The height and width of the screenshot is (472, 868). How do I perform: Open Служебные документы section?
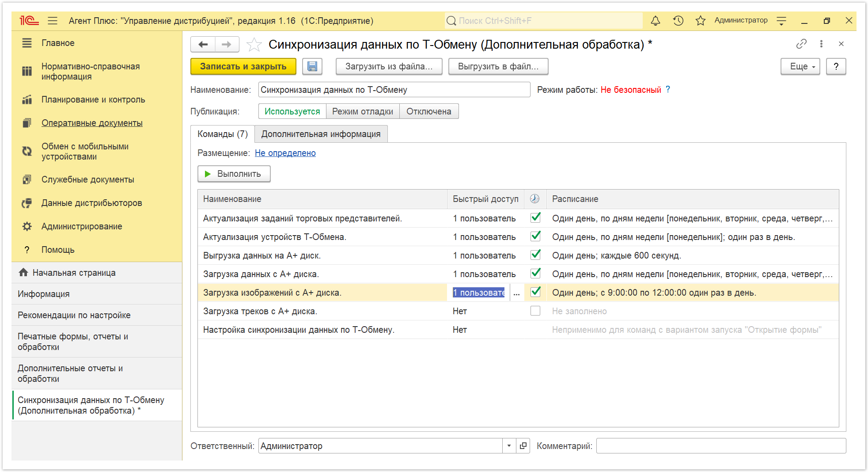point(88,179)
